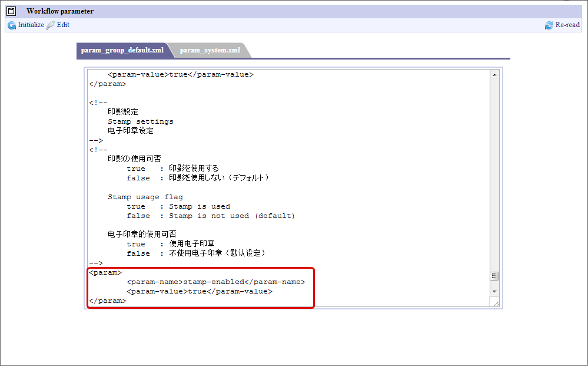Click the textarea resize grip corner
The height and width of the screenshot is (366, 588).
pos(496,303)
